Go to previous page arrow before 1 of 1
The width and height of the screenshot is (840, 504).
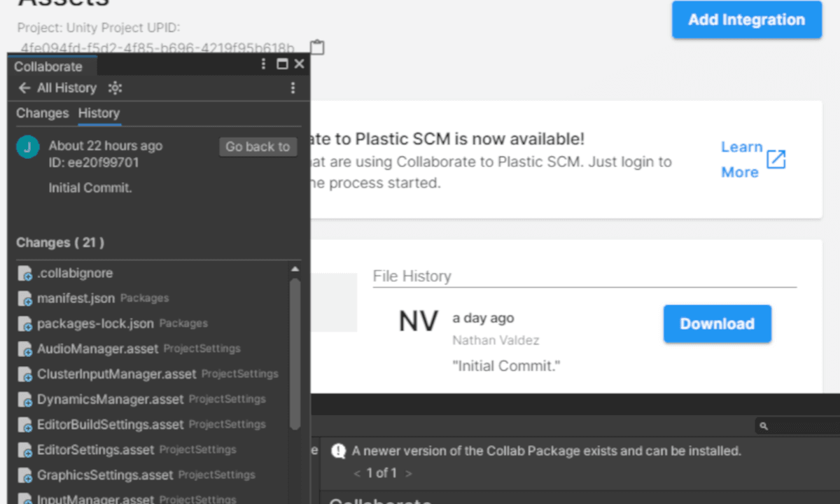[357, 473]
